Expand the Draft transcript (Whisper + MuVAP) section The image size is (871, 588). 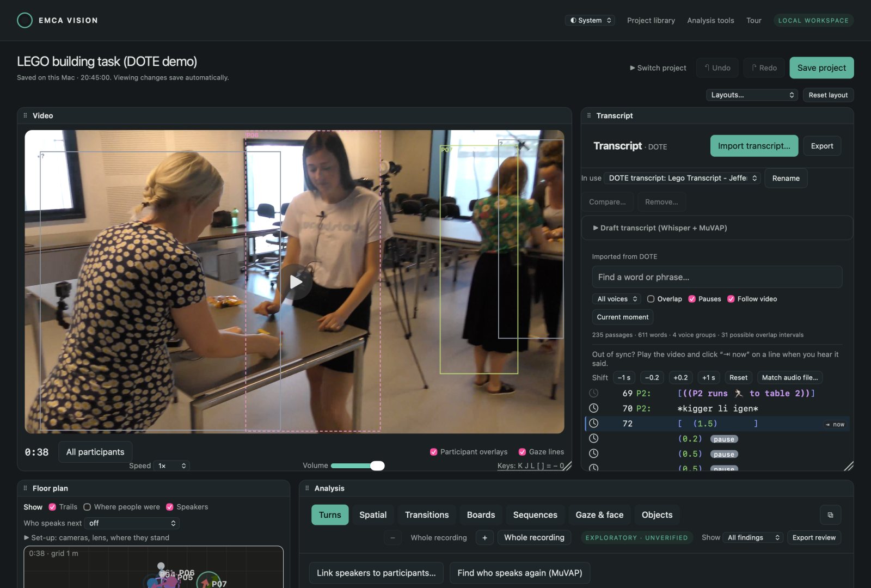coord(716,228)
